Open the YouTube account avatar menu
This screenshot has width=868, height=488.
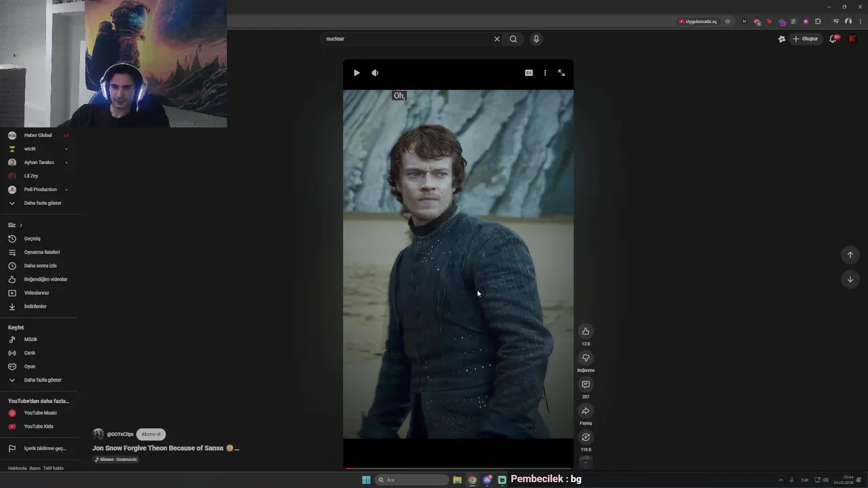(x=852, y=39)
